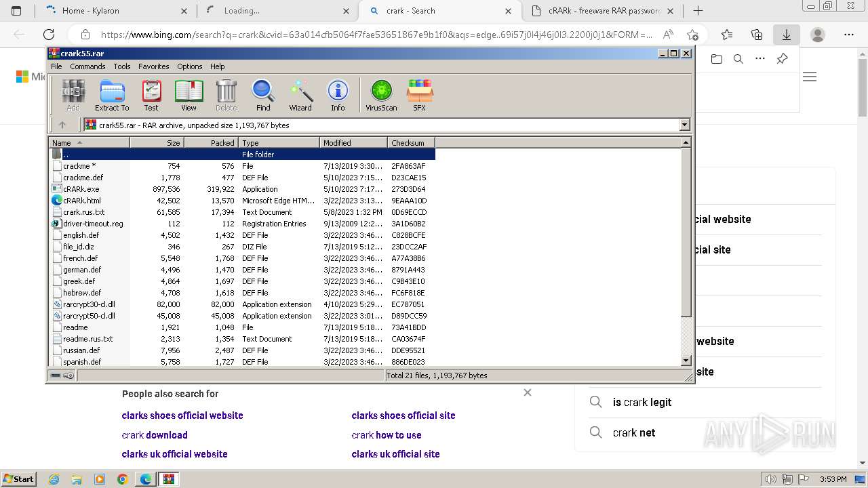Viewport: 868px width, 488px height.
Task: Click the Start button
Action: tap(18, 479)
